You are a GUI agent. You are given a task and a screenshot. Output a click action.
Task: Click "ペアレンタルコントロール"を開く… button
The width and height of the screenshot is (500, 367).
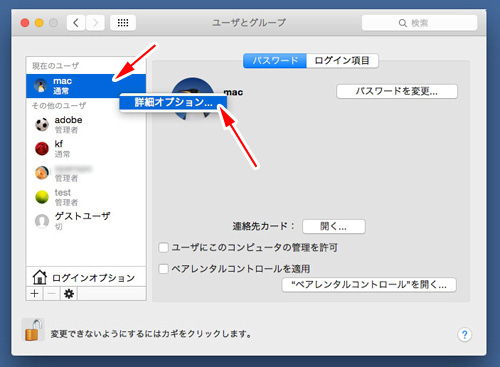pos(369,285)
